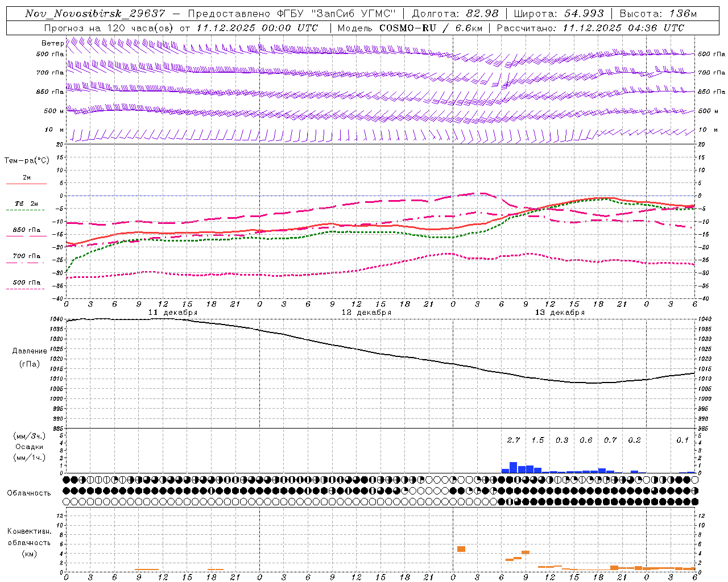Click the Осадки precipitation panel label

(x=29, y=447)
